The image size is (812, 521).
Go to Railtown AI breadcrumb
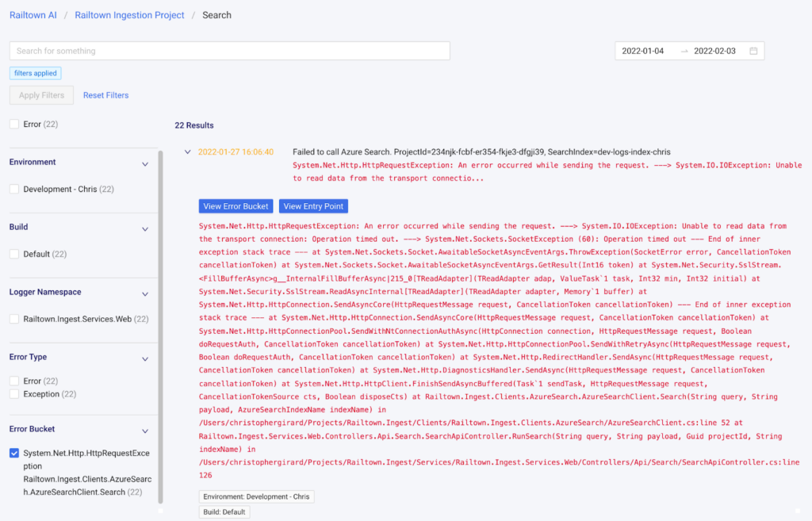pos(33,15)
